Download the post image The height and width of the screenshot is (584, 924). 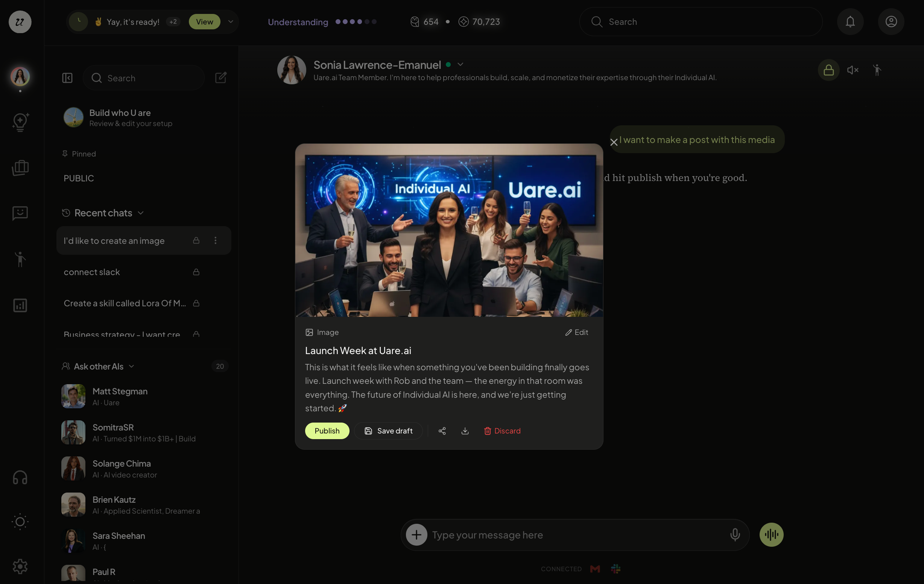tap(465, 431)
